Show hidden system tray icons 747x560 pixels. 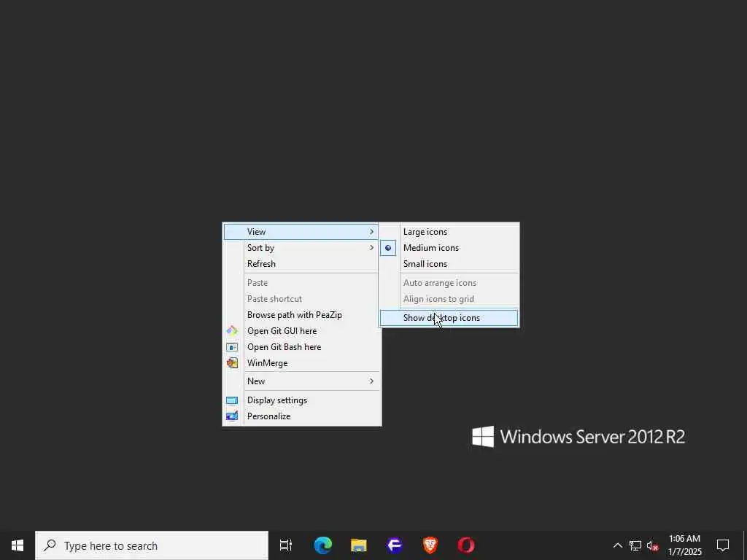click(617, 545)
